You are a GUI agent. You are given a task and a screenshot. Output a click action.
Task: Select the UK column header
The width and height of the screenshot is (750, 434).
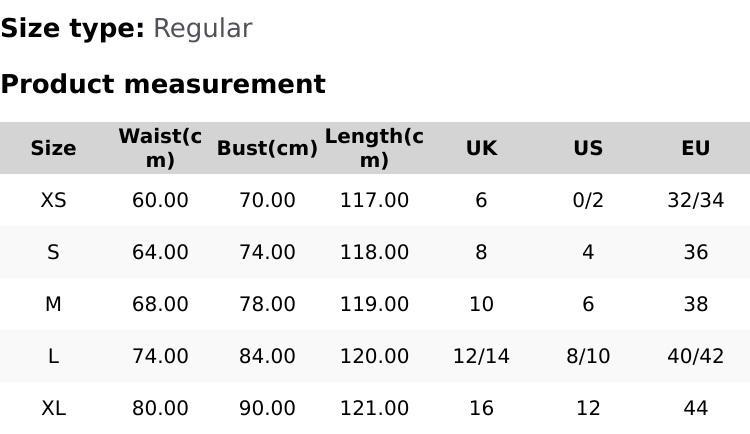click(481, 148)
